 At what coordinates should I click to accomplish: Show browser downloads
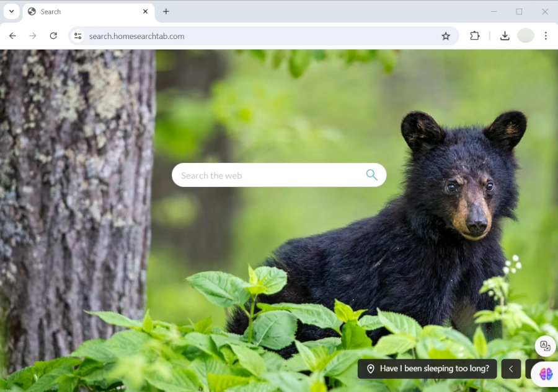coord(505,36)
